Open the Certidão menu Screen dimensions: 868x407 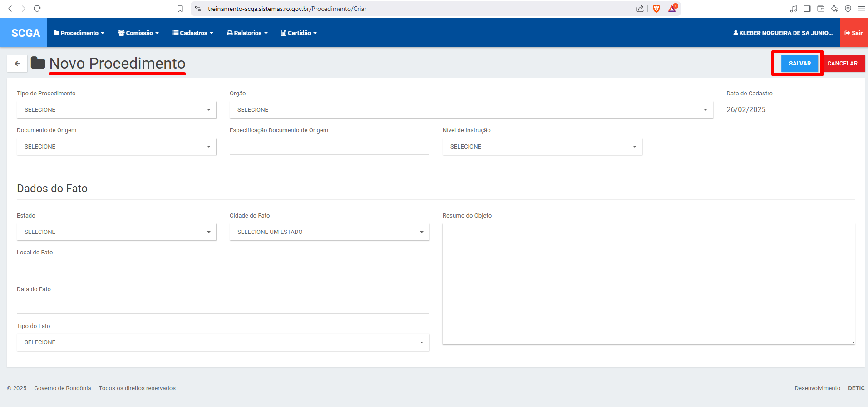(299, 33)
